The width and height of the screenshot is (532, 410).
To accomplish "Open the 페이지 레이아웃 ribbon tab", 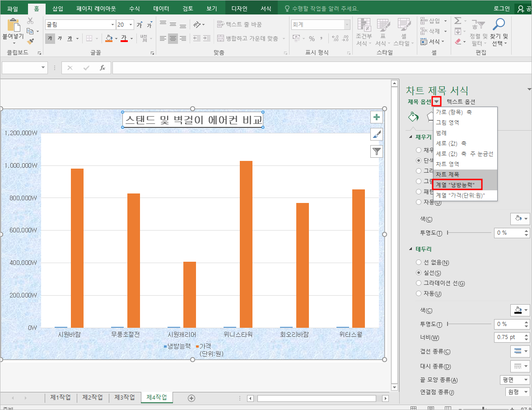I will tap(96, 9).
